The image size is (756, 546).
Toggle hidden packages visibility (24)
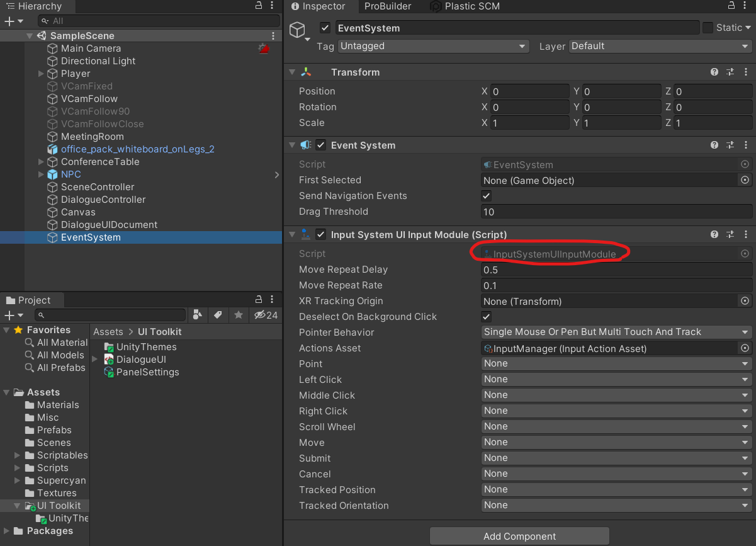[x=265, y=315]
